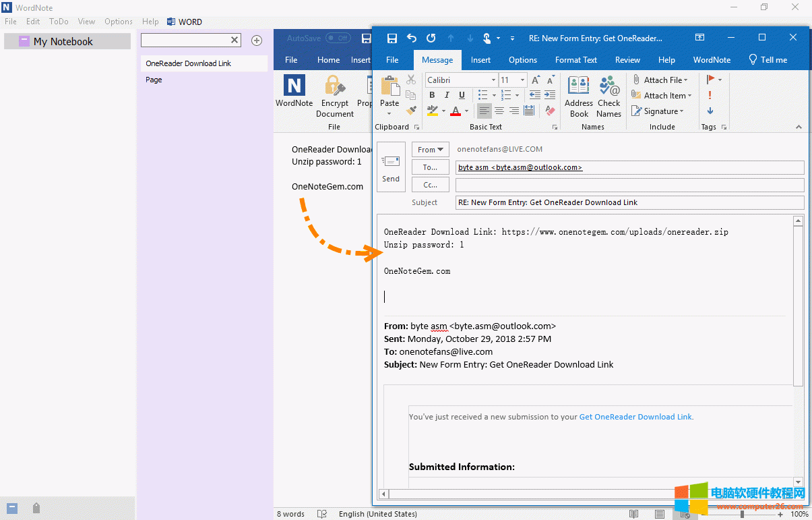Switch to the Format Text tab
The height and width of the screenshot is (520, 812).
point(575,60)
